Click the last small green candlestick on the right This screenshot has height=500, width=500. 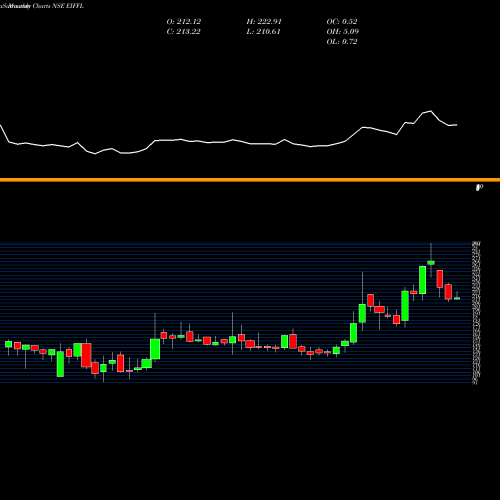457,298
